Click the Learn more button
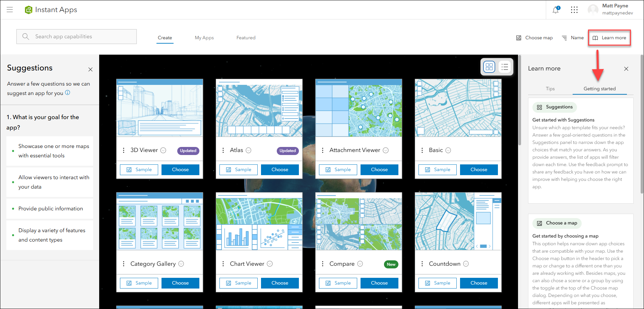The height and width of the screenshot is (309, 644). [609, 38]
